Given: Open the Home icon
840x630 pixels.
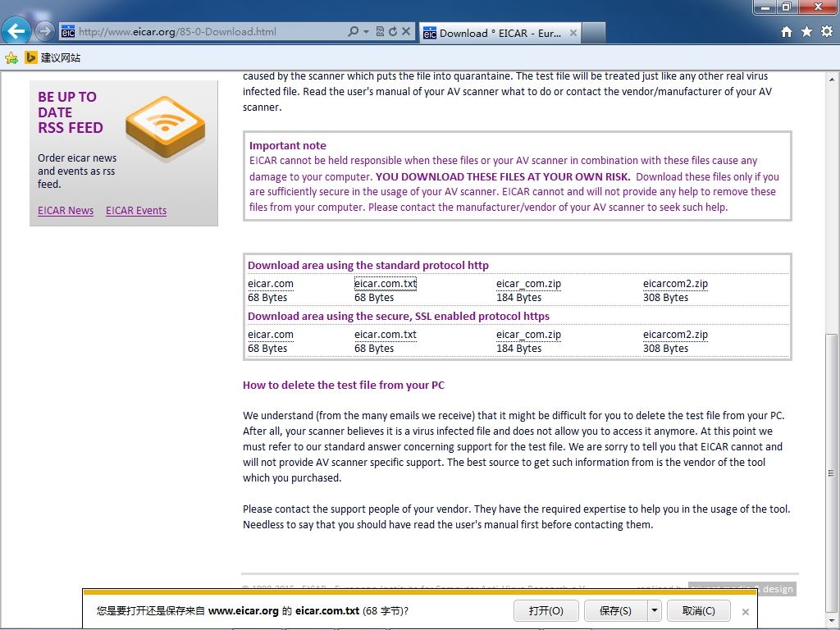Looking at the screenshot, I should [787, 32].
